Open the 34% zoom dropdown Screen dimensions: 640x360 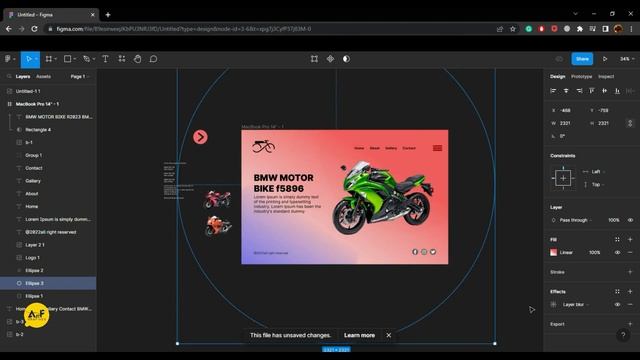pos(627,59)
